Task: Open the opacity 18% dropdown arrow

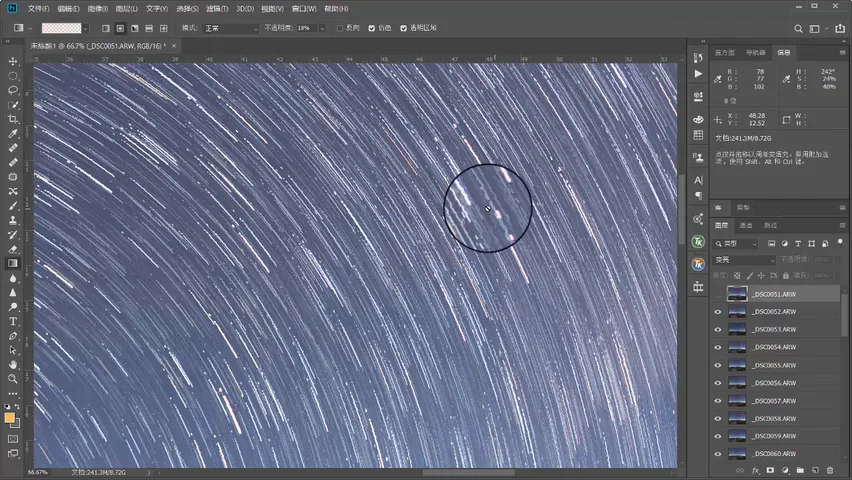Action: pos(322,28)
